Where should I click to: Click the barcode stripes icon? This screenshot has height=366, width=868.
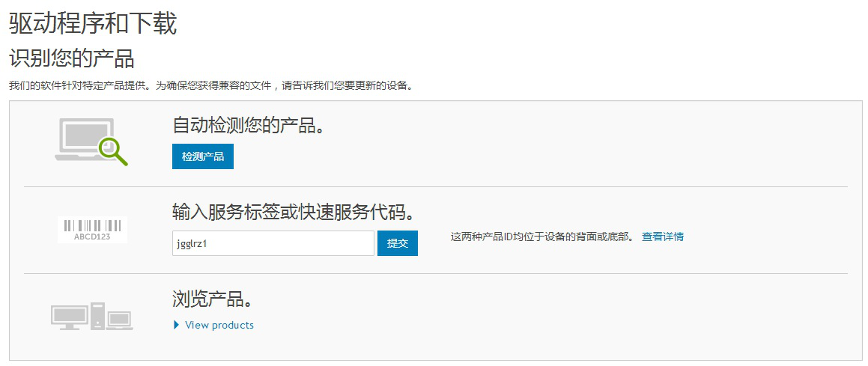coord(92,225)
